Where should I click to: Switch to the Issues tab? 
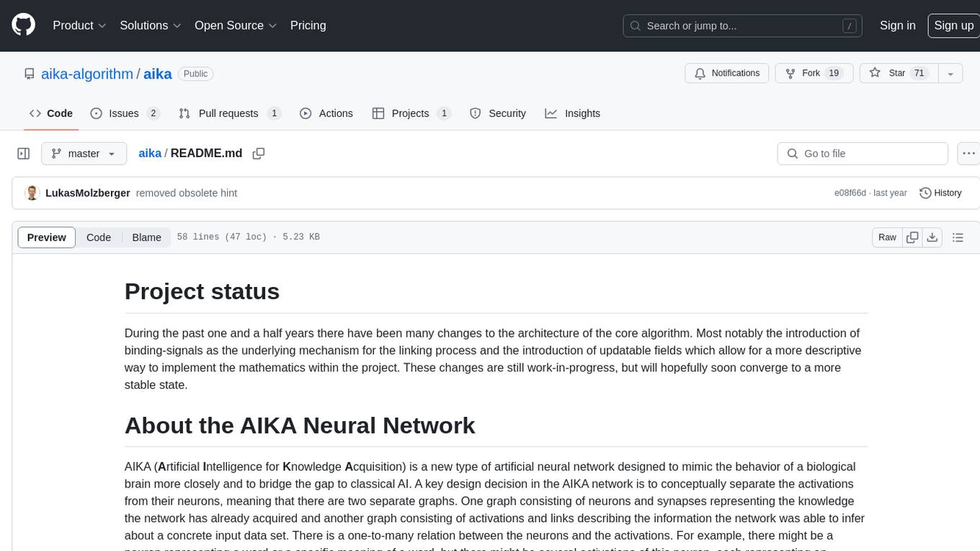(125, 113)
